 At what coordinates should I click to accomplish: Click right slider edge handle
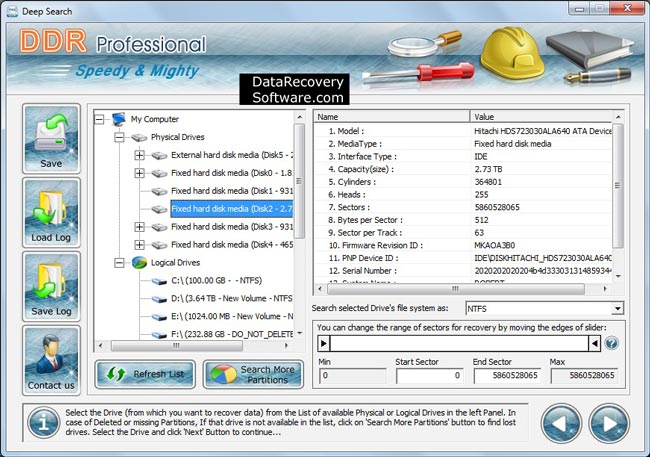(594, 343)
